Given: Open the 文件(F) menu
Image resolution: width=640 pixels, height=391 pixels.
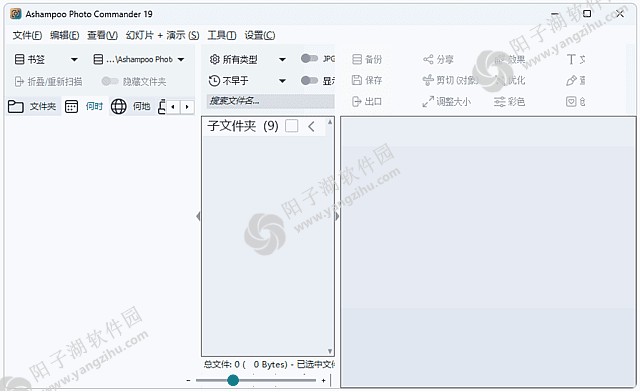Looking at the screenshot, I should pos(27,36).
